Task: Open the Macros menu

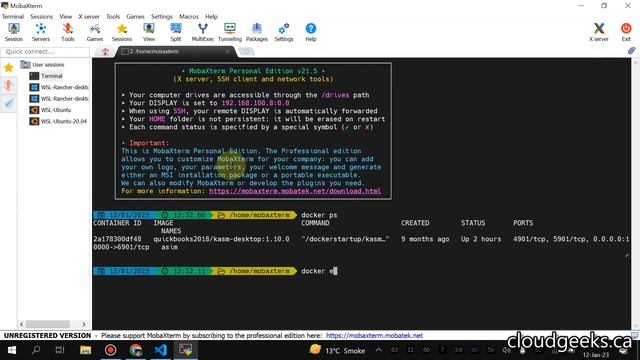Action: pyautogui.click(x=189, y=16)
